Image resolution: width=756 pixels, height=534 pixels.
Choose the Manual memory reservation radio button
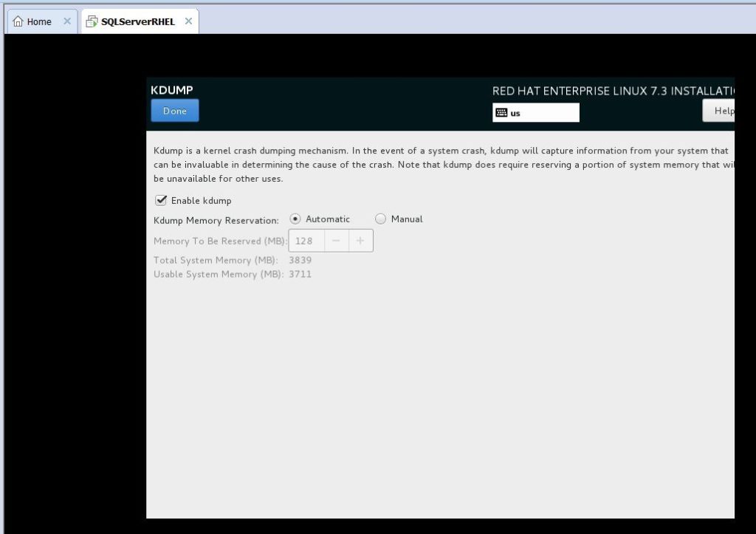click(380, 219)
